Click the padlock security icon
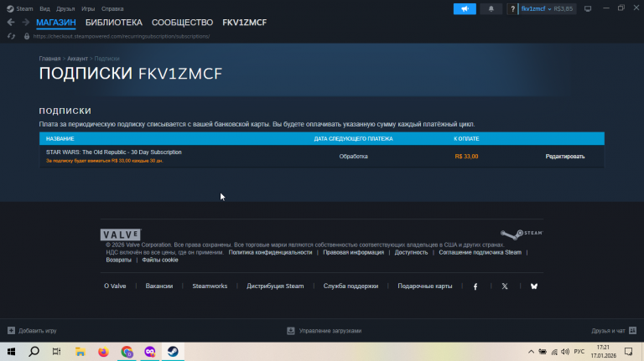 27,36
